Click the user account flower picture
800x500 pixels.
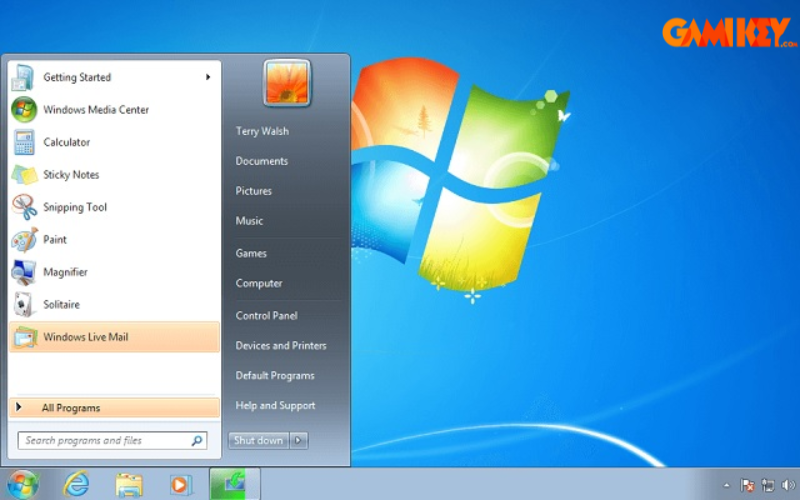pos(287,83)
